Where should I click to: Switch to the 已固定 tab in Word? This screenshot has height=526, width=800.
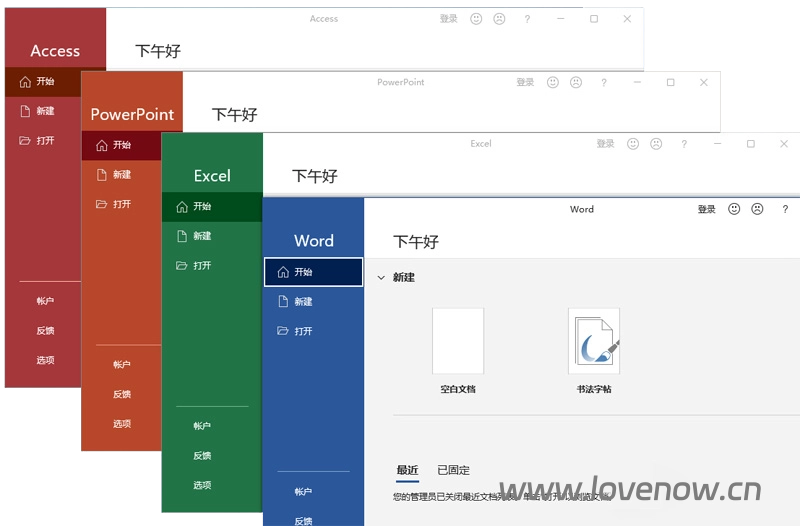pos(453,470)
